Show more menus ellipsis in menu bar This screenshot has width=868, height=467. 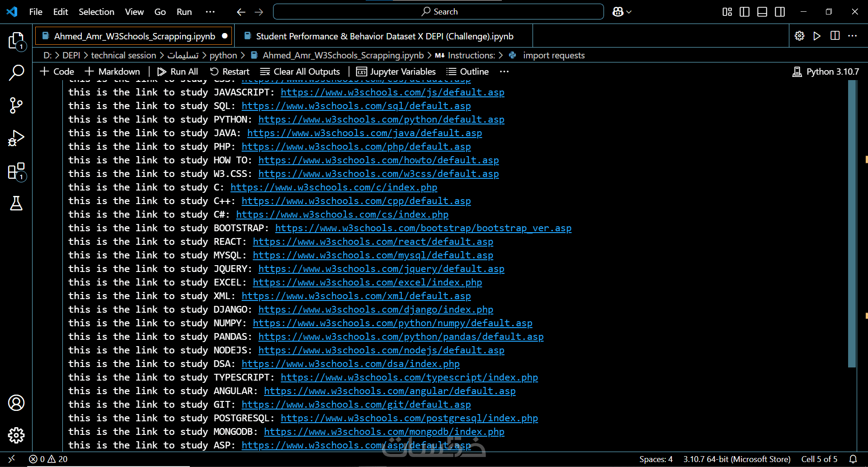(210, 12)
